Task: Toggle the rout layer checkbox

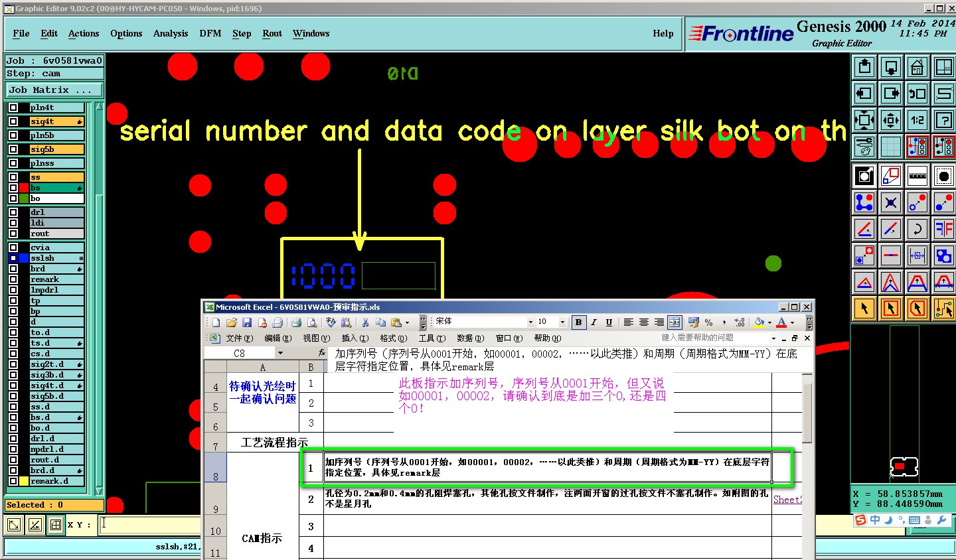Action: [x=13, y=234]
